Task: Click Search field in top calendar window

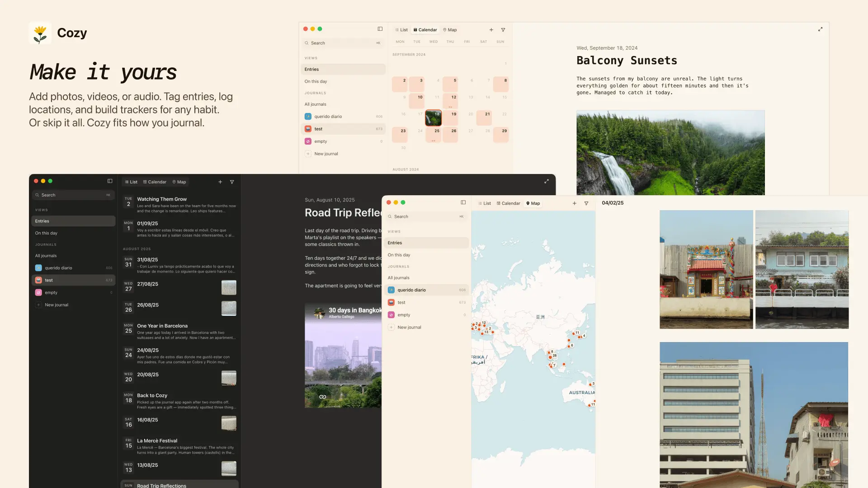Action: coord(343,43)
